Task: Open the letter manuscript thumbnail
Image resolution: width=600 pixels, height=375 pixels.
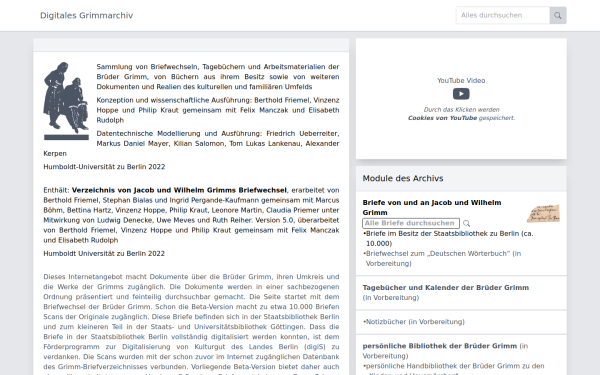Action: coord(543,213)
